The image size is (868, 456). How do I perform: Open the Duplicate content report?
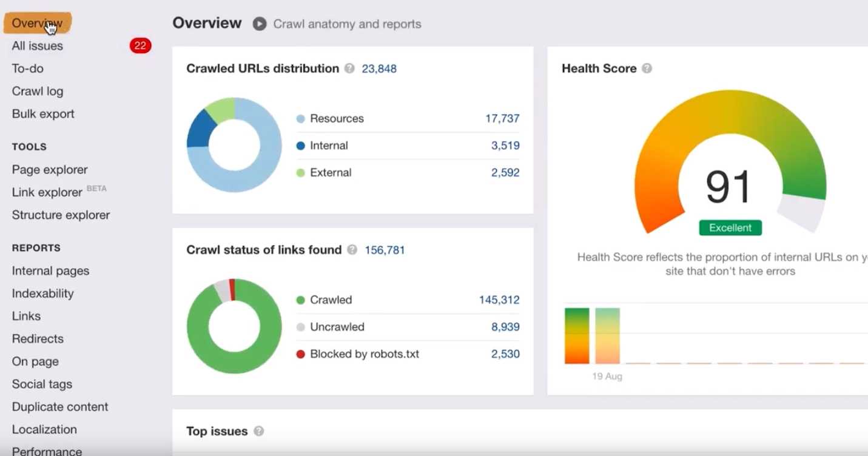(x=60, y=407)
